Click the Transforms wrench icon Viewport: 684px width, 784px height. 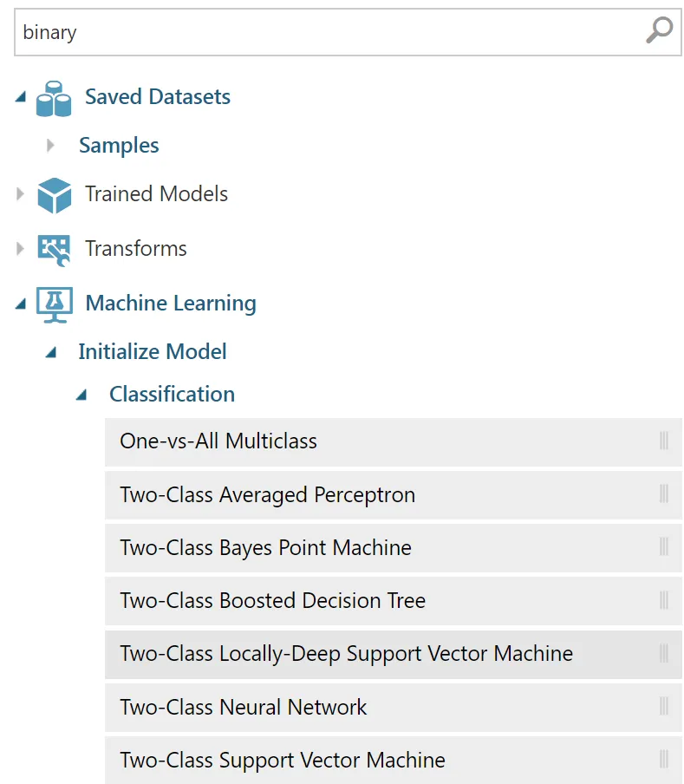click(54, 250)
